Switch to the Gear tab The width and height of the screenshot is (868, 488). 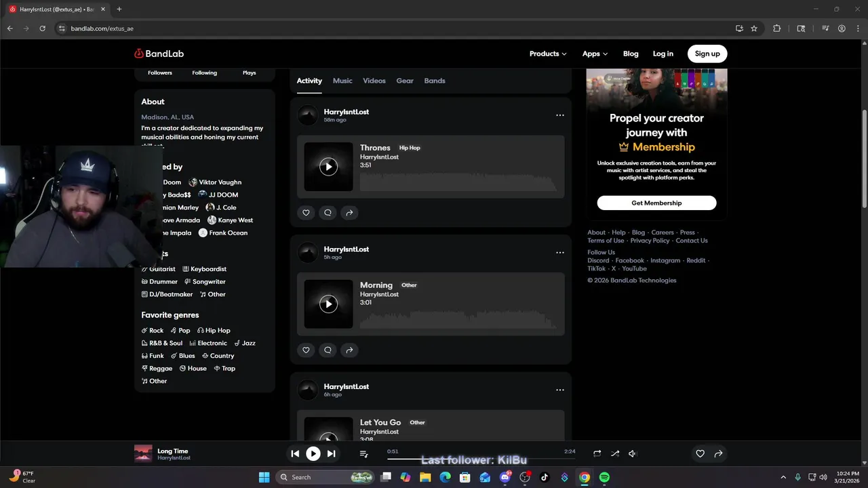[405, 81]
